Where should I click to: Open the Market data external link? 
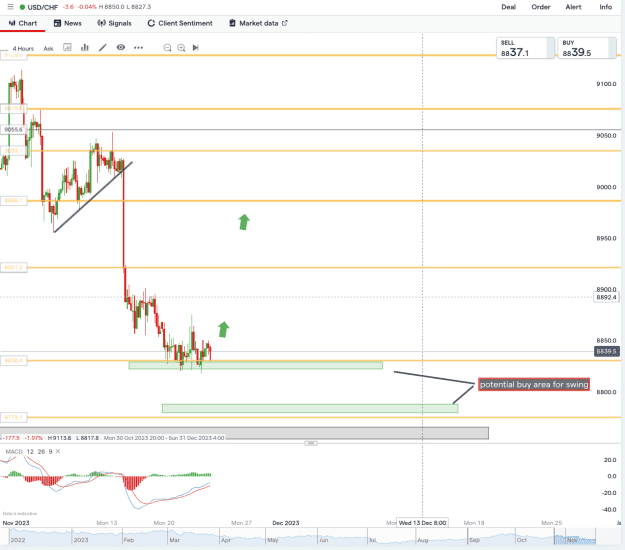coord(258,23)
